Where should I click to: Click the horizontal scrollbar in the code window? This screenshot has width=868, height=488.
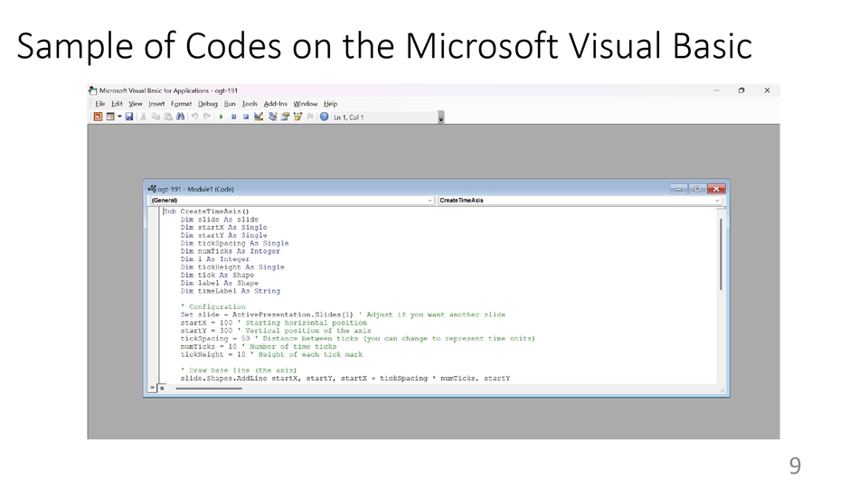click(208, 388)
